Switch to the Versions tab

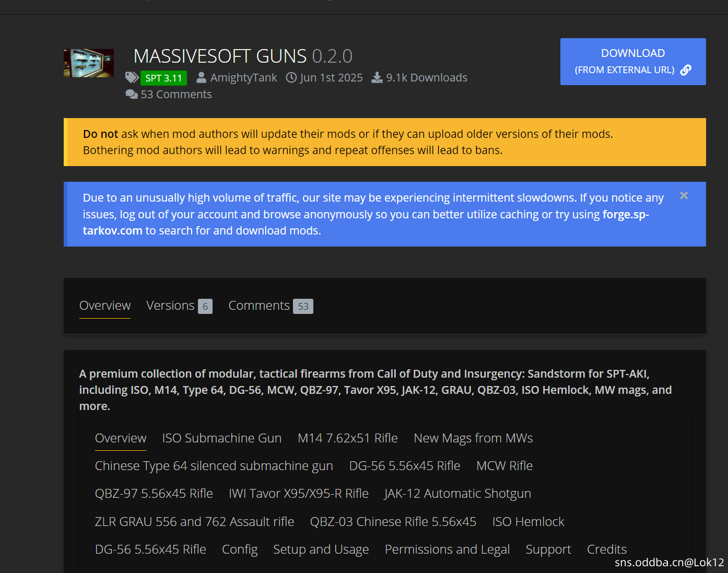coord(170,306)
